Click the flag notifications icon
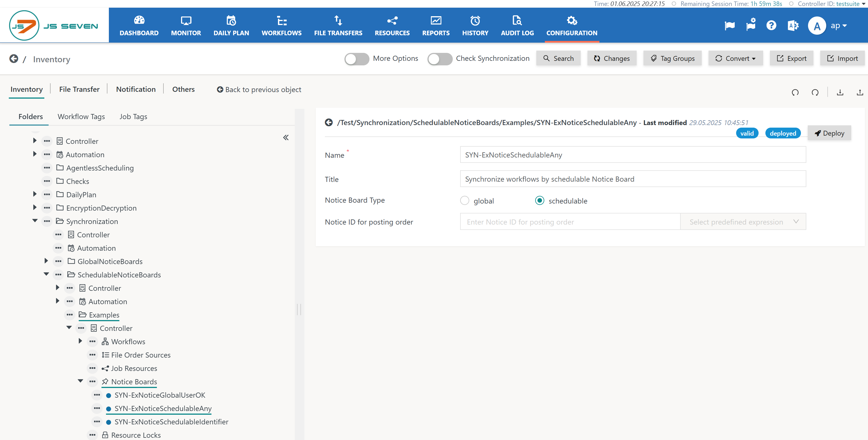The image size is (868, 440). coord(730,26)
